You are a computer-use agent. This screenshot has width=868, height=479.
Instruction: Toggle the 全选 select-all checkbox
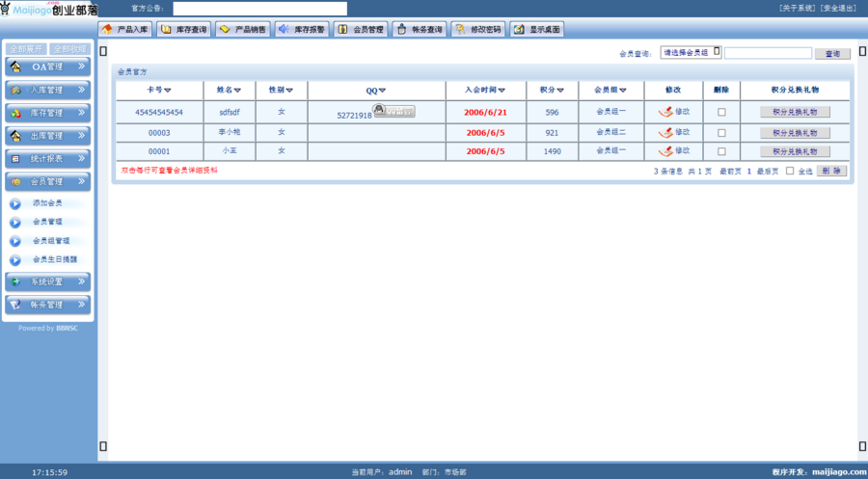point(790,171)
